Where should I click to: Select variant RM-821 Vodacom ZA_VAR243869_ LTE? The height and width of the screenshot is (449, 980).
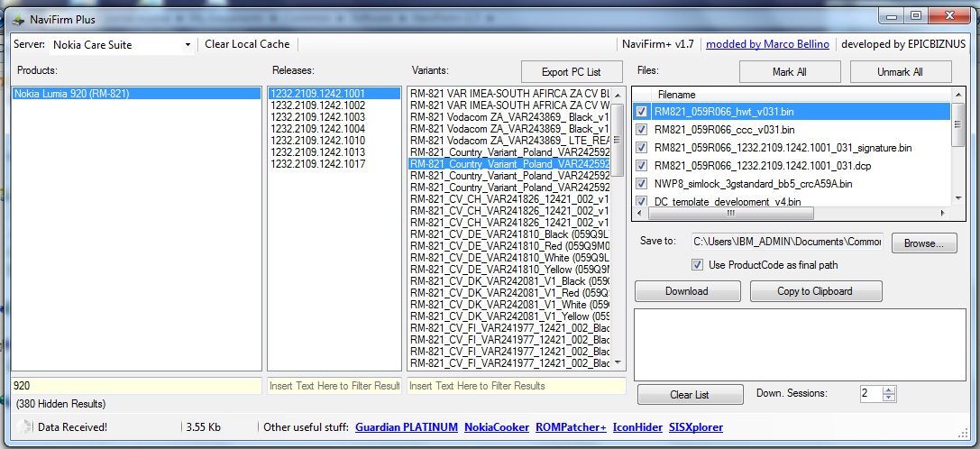point(509,141)
